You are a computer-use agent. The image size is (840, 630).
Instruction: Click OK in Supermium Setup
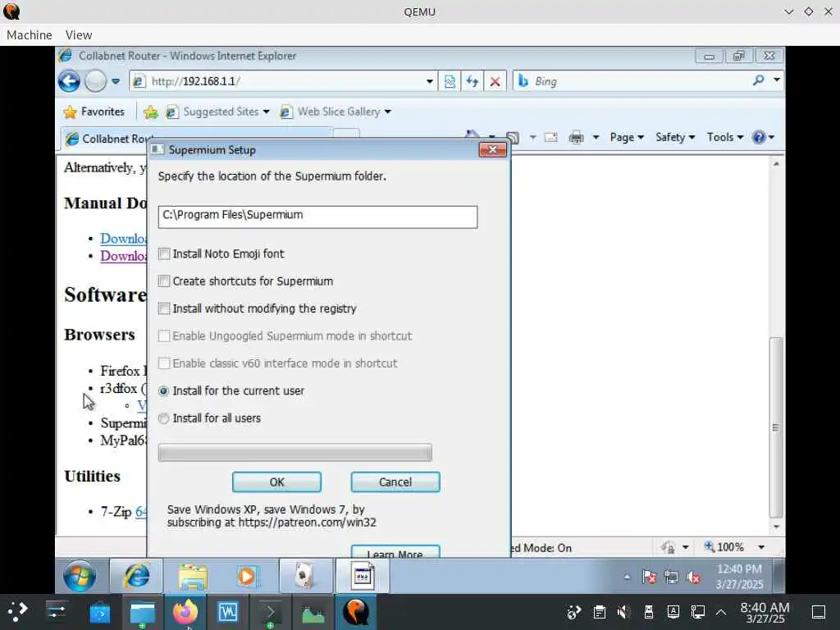[x=277, y=482]
